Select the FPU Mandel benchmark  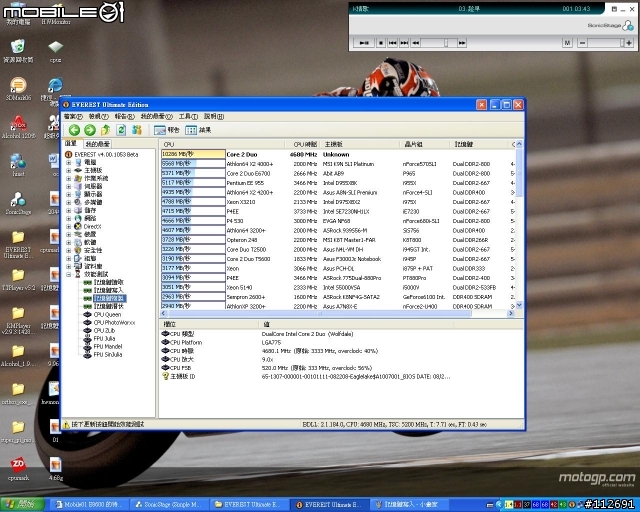pyautogui.click(x=108, y=346)
